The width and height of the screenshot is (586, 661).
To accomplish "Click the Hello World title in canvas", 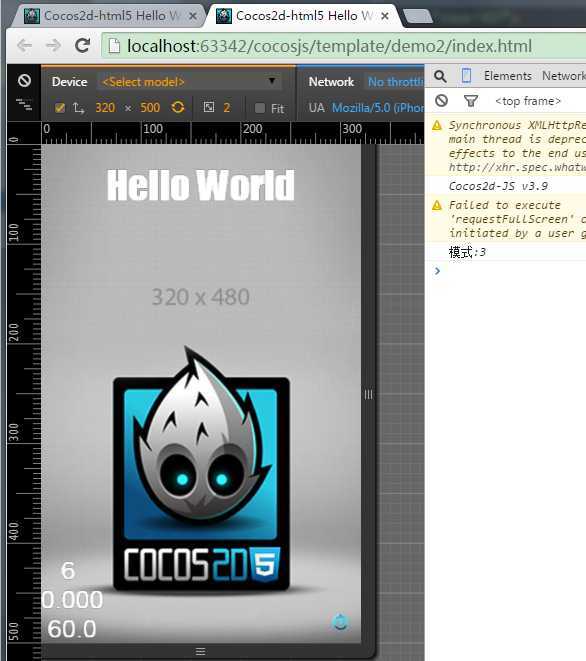I will click(x=201, y=185).
